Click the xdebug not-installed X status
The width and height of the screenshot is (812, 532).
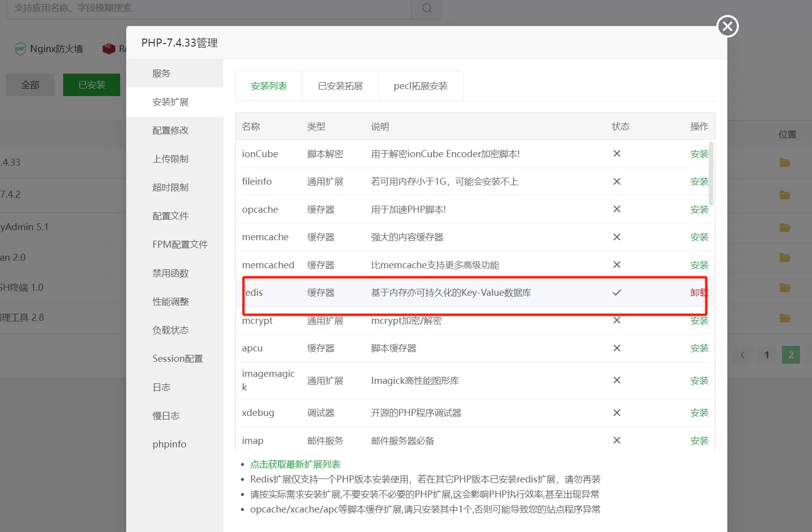(617, 412)
